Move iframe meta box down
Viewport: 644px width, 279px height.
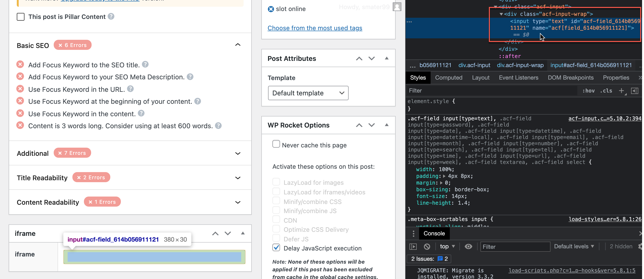click(x=228, y=233)
